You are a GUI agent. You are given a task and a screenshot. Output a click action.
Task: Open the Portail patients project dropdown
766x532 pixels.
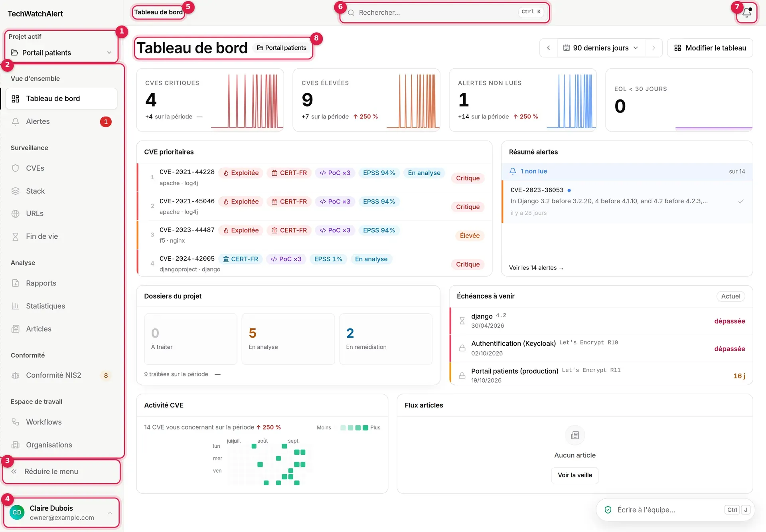(61, 53)
